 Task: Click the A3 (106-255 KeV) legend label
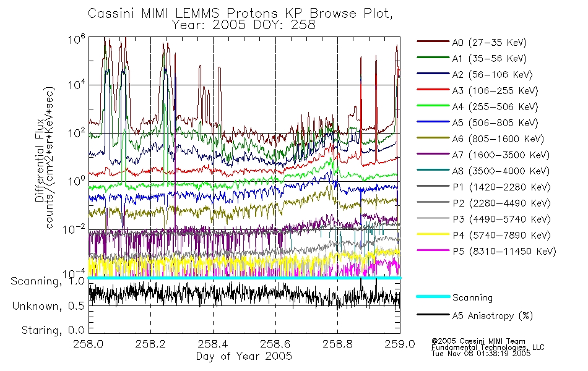pos(495,91)
